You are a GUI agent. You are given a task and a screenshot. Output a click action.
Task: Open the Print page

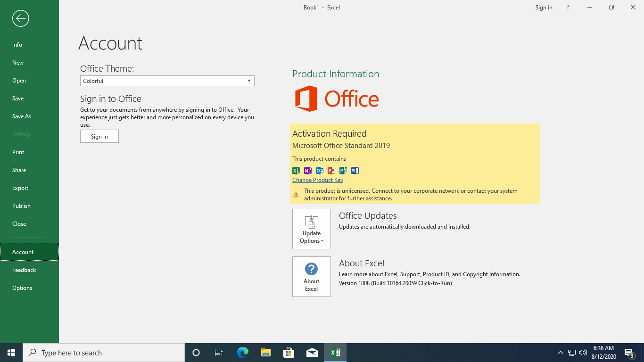pos(29,152)
